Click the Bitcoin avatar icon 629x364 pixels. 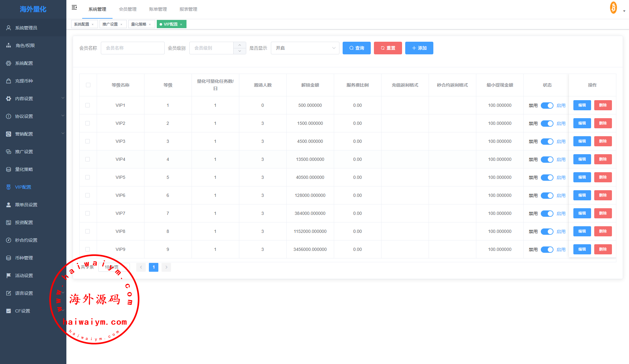click(613, 8)
